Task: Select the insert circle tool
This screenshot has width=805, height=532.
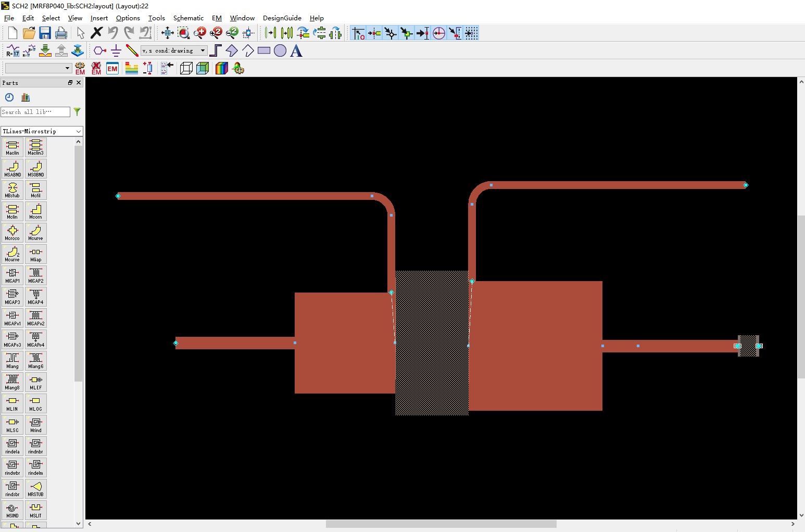Action: click(x=280, y=50)
